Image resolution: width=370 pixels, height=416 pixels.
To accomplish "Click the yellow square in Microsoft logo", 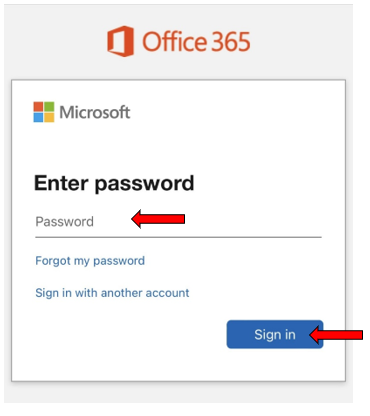I will pyautogui.click(x=49, y=118).
